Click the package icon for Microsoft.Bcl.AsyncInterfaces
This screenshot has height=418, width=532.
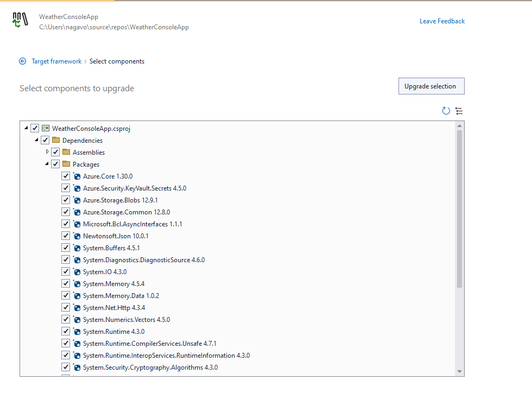coord(77,224)
